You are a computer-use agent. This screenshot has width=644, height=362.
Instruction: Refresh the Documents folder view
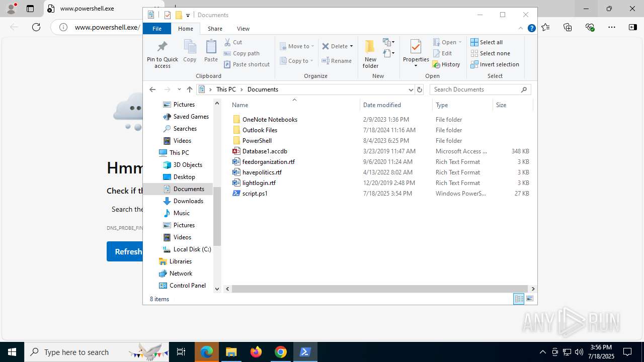click(x=420, y=89)
